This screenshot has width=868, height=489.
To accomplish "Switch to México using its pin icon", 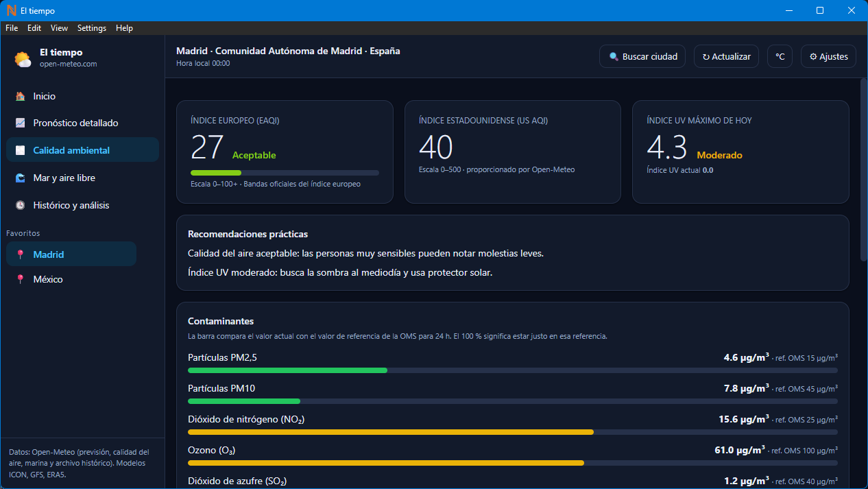I will (21, 280).
